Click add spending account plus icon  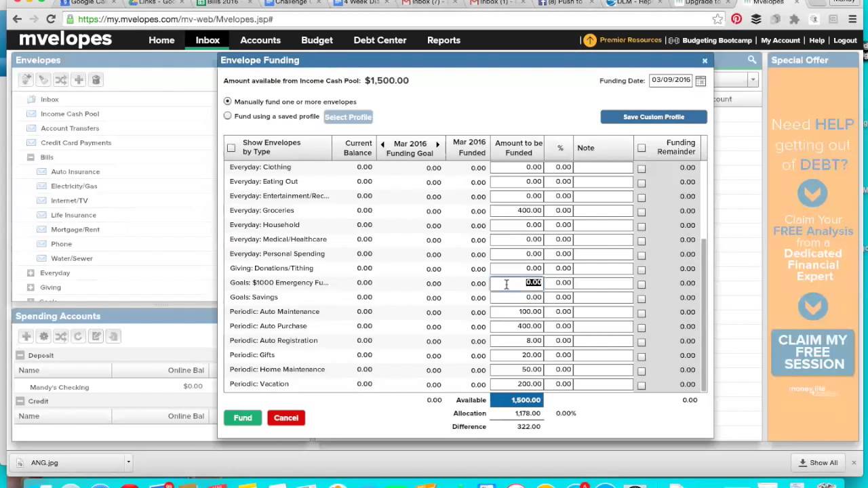(x=26, y=336)
